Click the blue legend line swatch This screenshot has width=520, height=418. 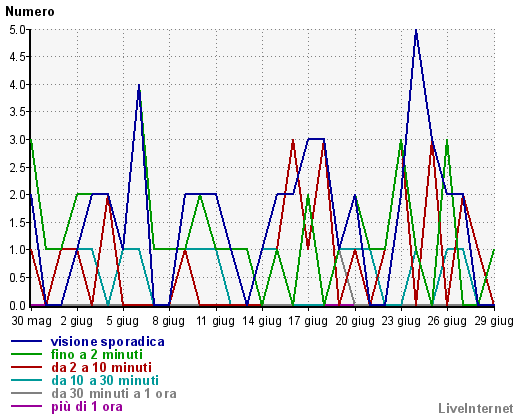pyautogui.click(x=27, y=341)
